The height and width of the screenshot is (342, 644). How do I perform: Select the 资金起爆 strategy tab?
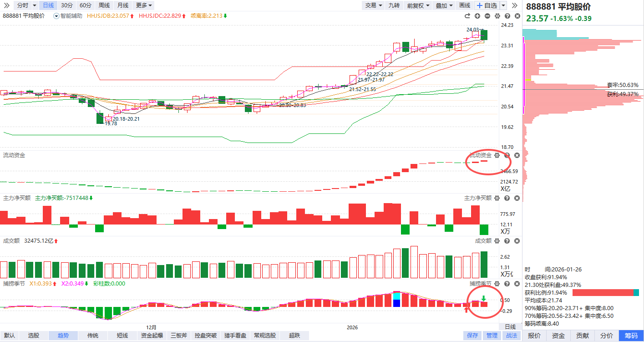[152, 336]
